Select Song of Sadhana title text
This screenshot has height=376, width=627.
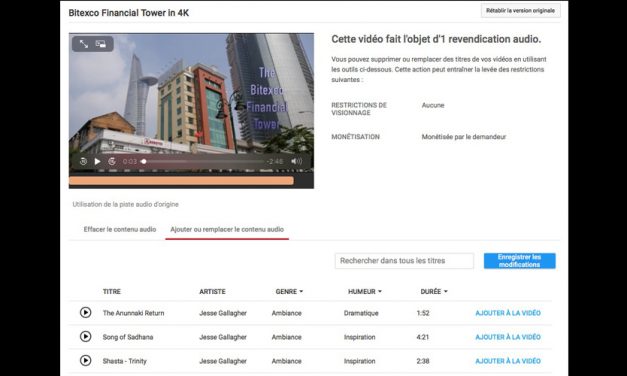128,337
